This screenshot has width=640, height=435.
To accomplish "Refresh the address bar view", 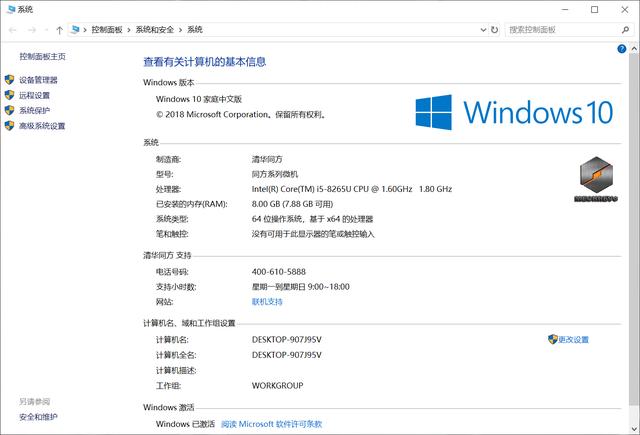I will [494, 30].
